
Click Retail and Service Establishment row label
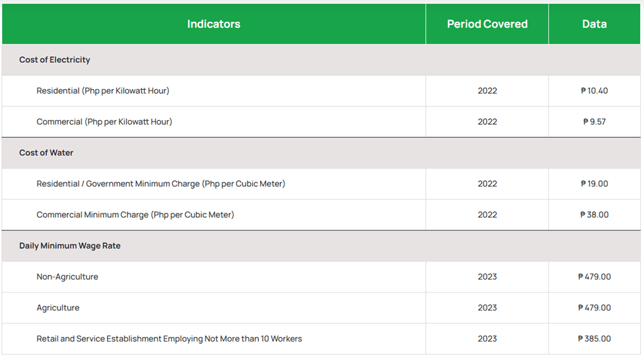[x=169, y=340]
